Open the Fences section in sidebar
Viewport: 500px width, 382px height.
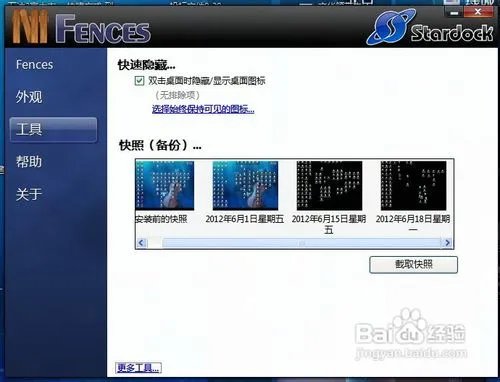coord(34,64)
